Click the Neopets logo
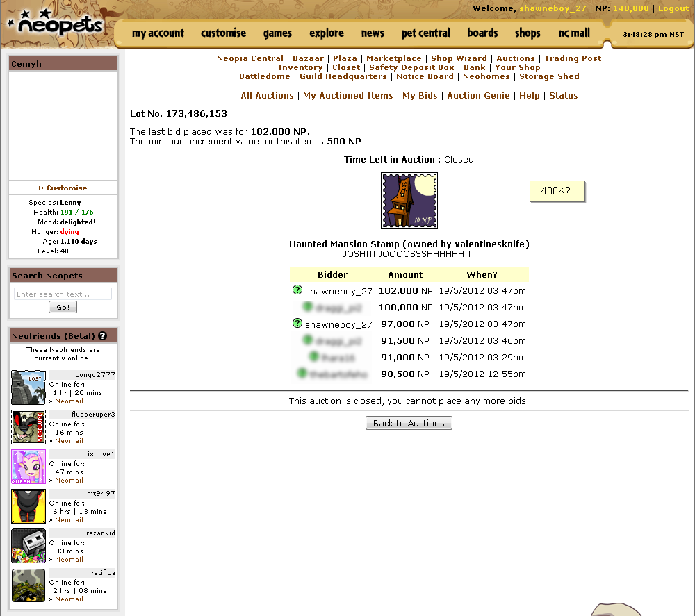 56,24
